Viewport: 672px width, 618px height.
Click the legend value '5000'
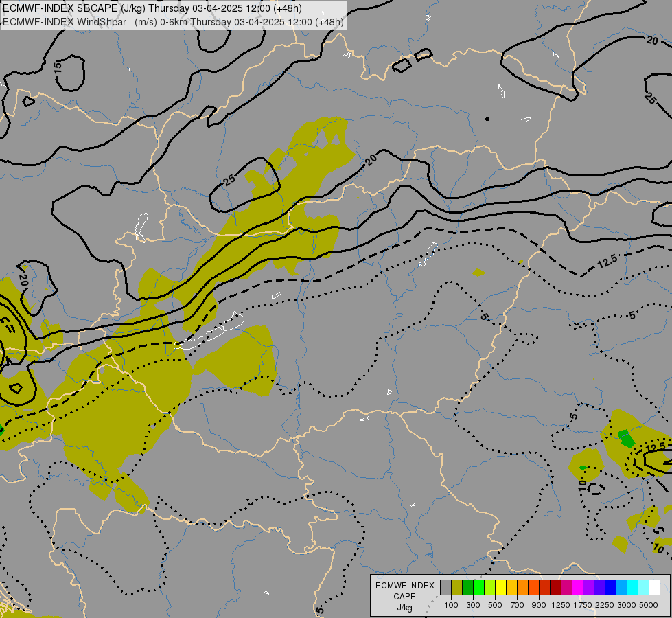pos(649,605)
